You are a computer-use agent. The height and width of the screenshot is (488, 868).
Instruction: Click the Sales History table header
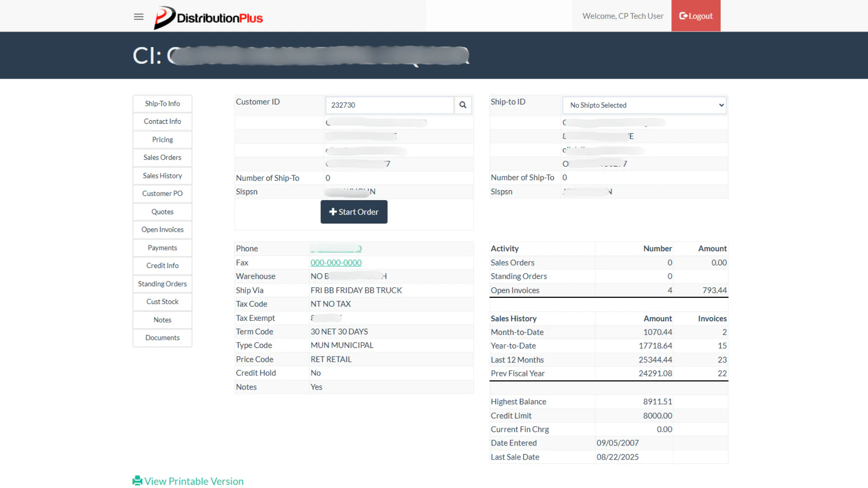[514, 319]
